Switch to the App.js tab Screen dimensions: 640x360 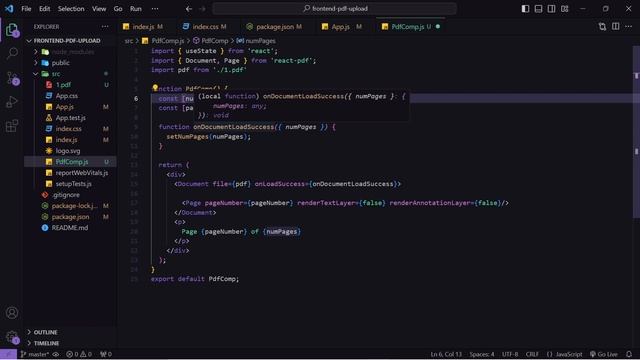coord(341,27)
